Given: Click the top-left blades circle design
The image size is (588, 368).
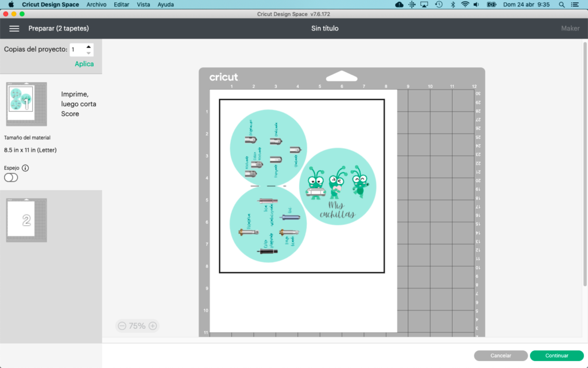Looking at the screenshot, I should tap(268, 148).
